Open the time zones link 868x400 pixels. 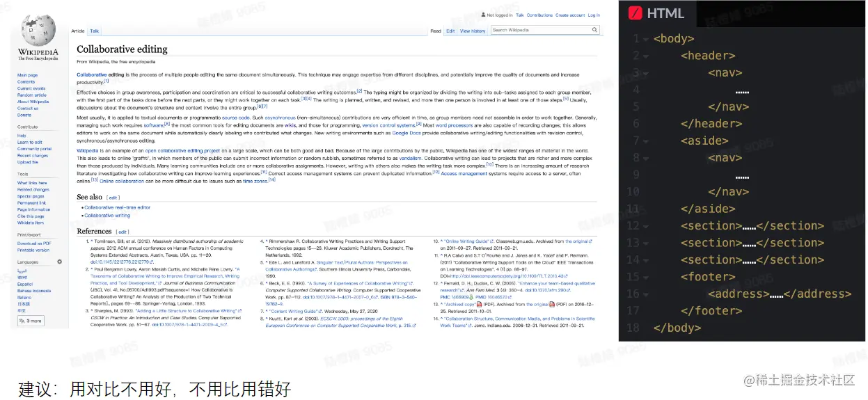255,181
